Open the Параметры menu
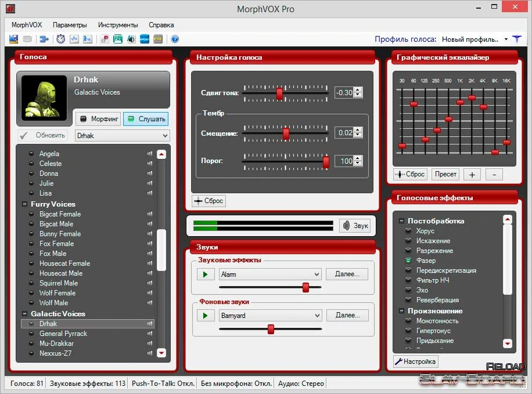This screenshot has height=394, width=532. 70,25
